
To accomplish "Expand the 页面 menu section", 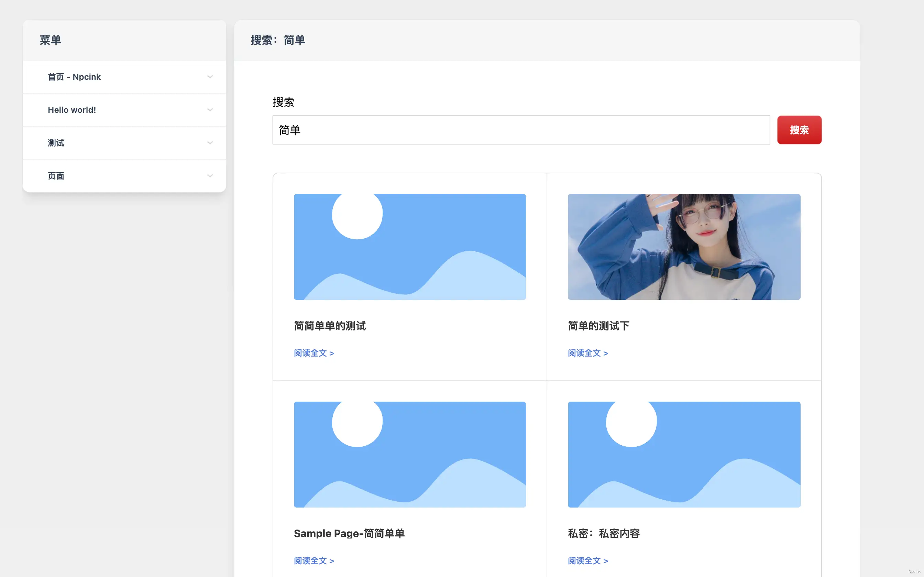I will pyautogui.click(x=210, y=176).
